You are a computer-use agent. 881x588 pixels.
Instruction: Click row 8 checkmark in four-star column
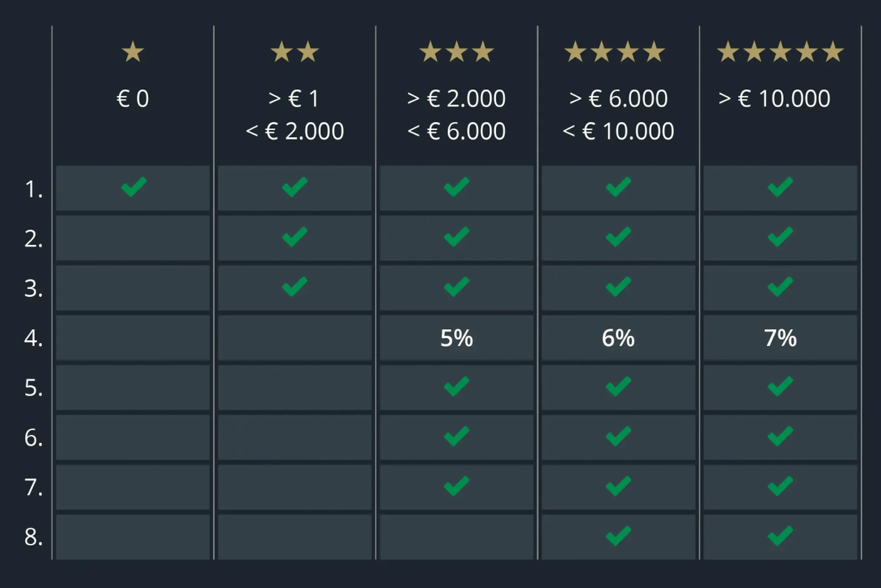[618, 535]
